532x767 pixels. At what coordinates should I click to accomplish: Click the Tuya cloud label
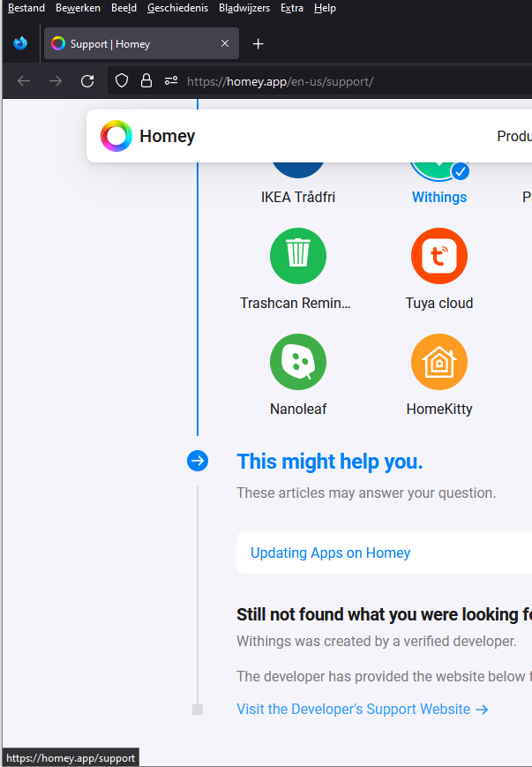(x=439, y=303)
